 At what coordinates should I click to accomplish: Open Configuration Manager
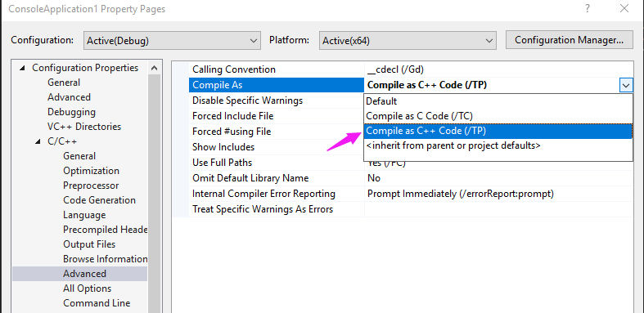pyautogui.click(x=569, y=40)
